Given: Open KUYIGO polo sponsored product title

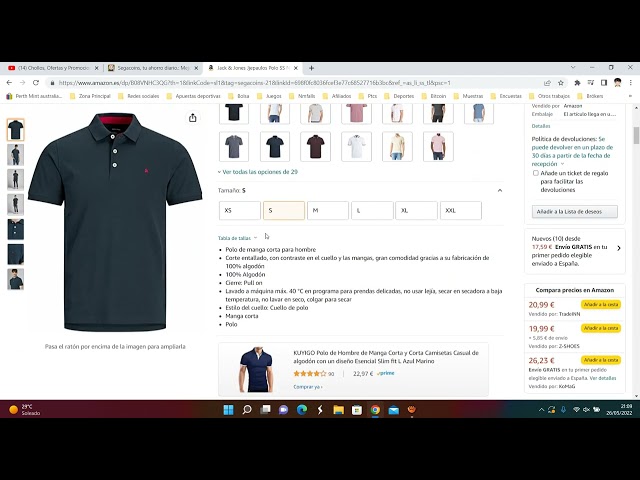Looking at the screenshot, I should pos(386,357).
